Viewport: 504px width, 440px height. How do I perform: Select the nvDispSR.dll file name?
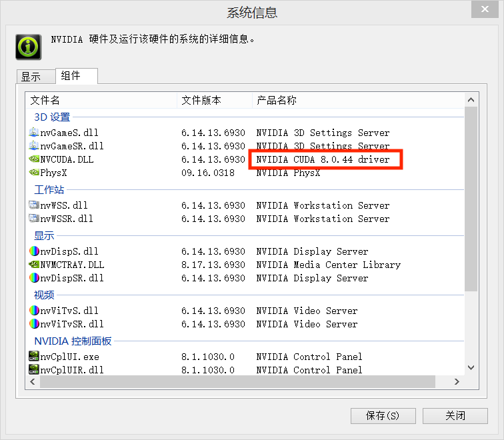tap(72, 278)
